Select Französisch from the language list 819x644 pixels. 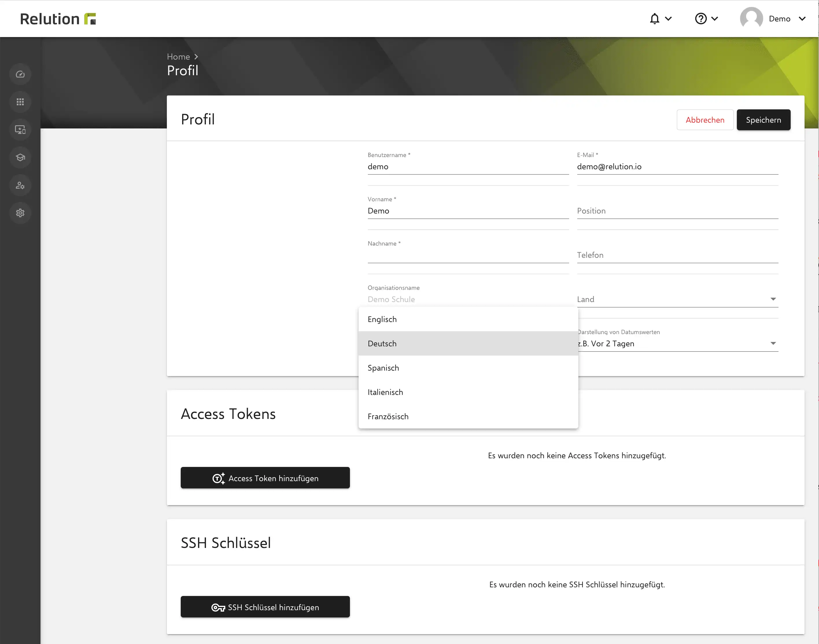click(468, 416)
